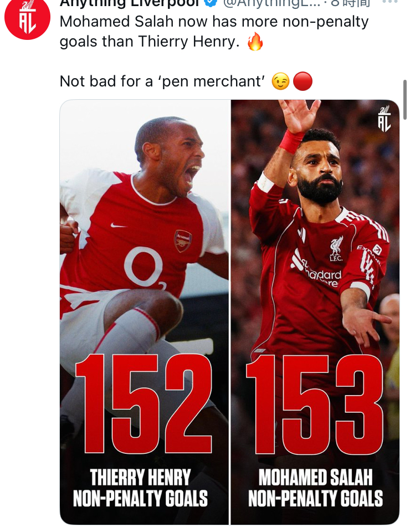Screen dimensions: 410x532
Task: Click the red circle emoji
Action: pos(303,81)
